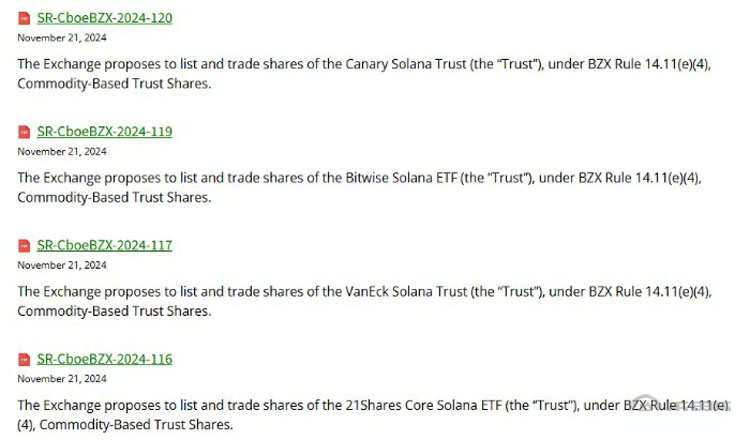Follow the SR-CboeBZX-2024-119 link
The height and width of the screenshot is (440, 750).
point(104,132)
